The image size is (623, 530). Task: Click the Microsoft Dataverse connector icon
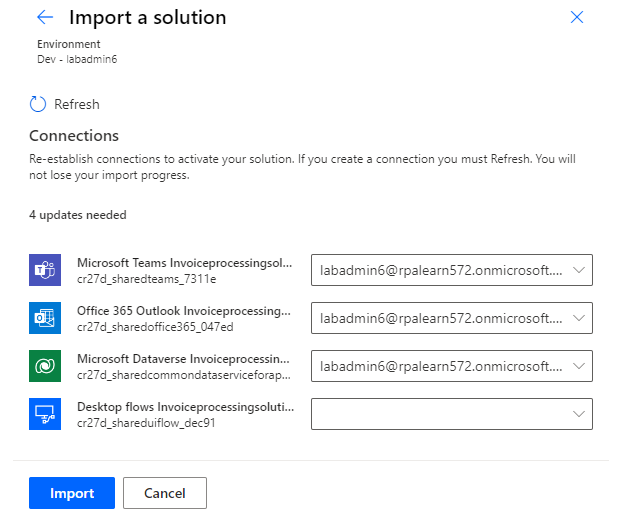coord(45,366)
